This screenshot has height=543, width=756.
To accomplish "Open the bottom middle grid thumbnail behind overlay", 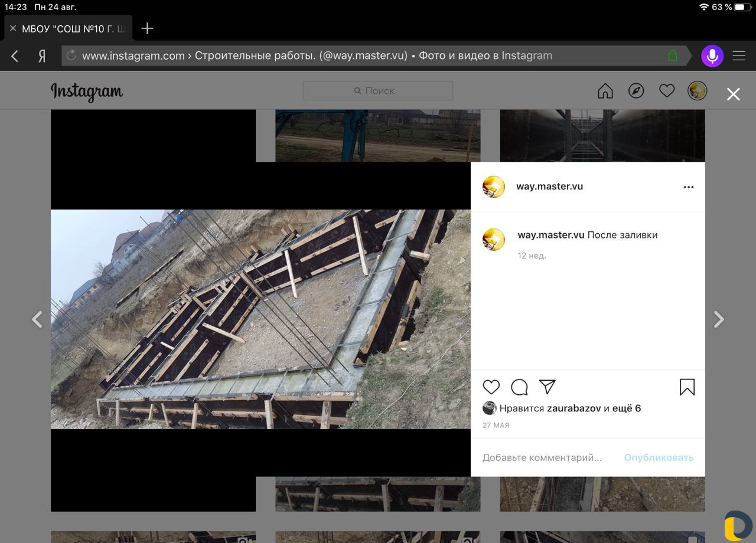I will pyautogui.click(x=378, y=494).
